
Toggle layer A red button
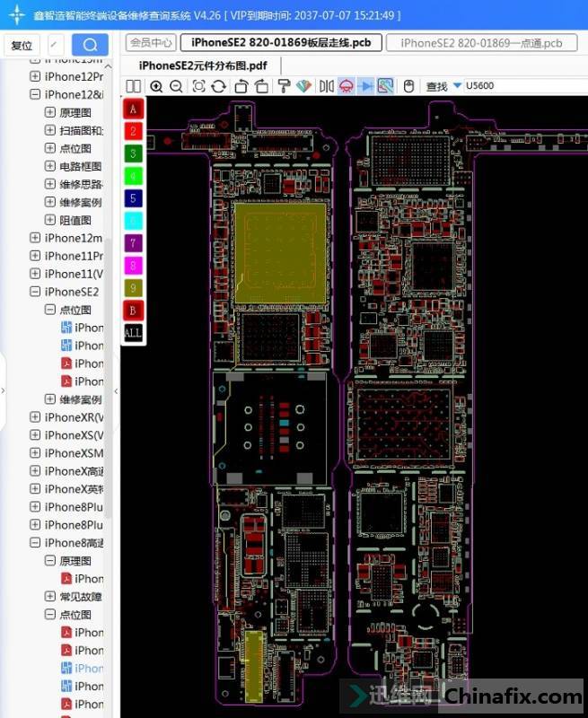[x=133, y=109]
